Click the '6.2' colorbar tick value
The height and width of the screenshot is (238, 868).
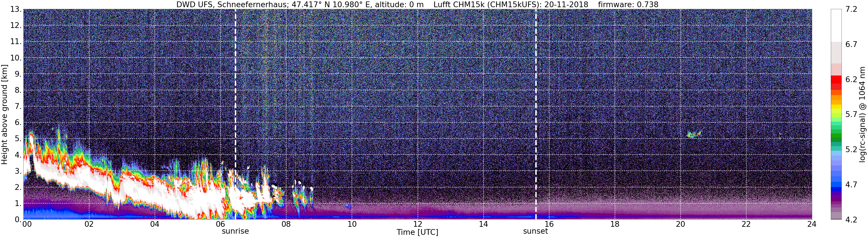851,79
